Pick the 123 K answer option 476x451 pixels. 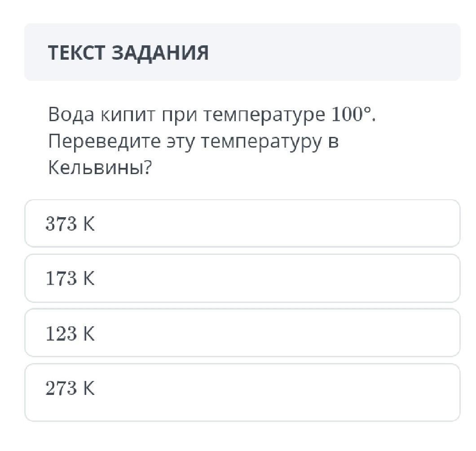[242, 333]
